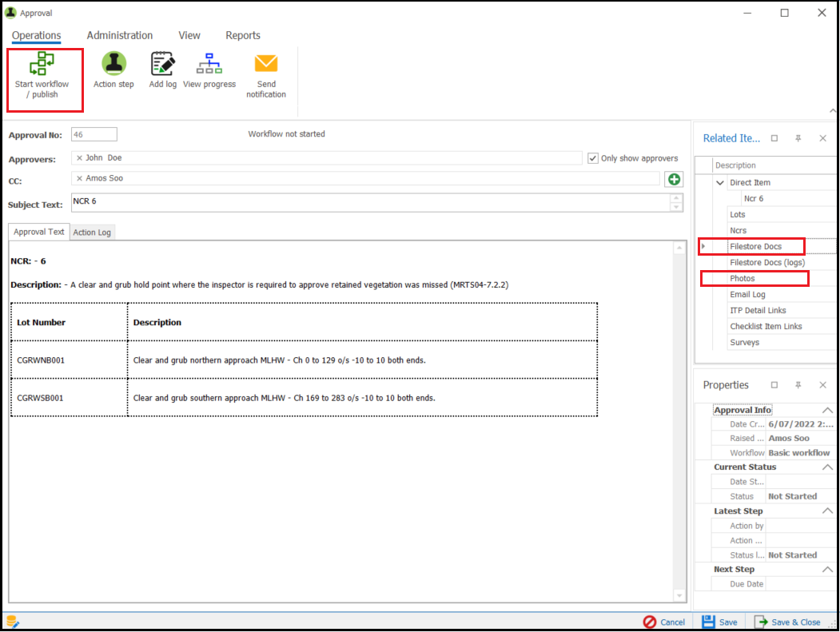Image resolution: width=840 pixels, height=632 pixels.
Task: Pin the Related Items panel
Action: click(x=798, y=138)
